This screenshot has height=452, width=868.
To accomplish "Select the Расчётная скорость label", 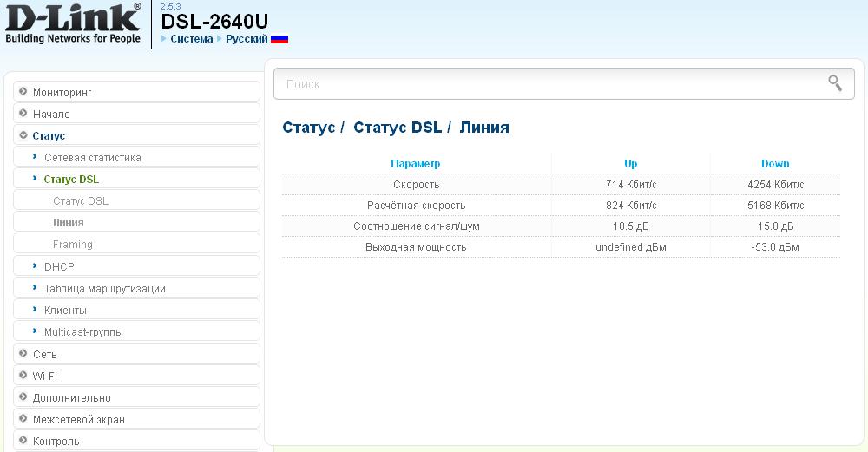I will (x=417, y=206).
